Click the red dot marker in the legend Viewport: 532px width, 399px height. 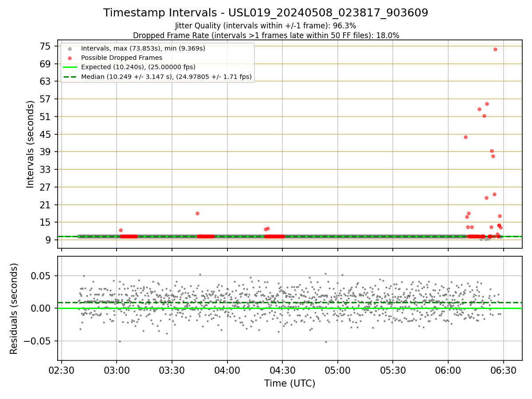pyautogui.click(x=70, y=58)
